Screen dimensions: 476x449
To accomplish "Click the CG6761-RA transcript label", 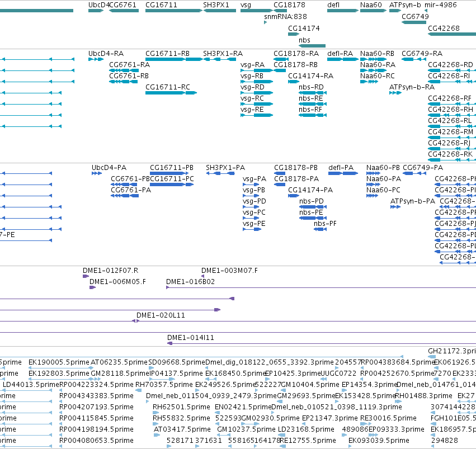I will 130,65.
